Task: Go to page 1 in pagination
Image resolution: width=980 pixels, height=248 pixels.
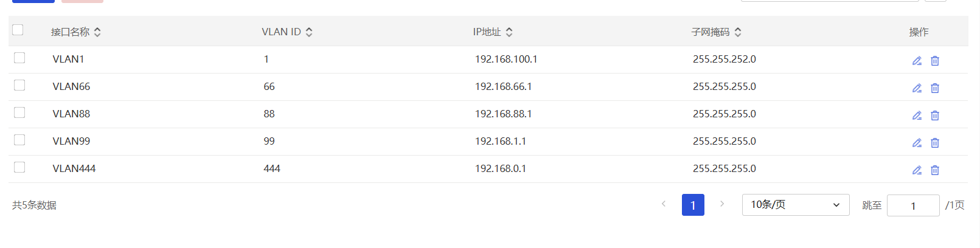Action: 693,205
